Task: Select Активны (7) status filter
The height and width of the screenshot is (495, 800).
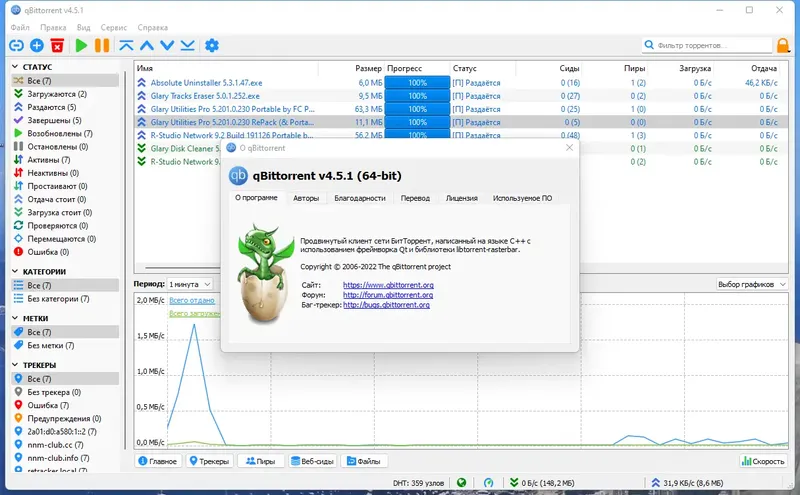Action: (65, 160)
